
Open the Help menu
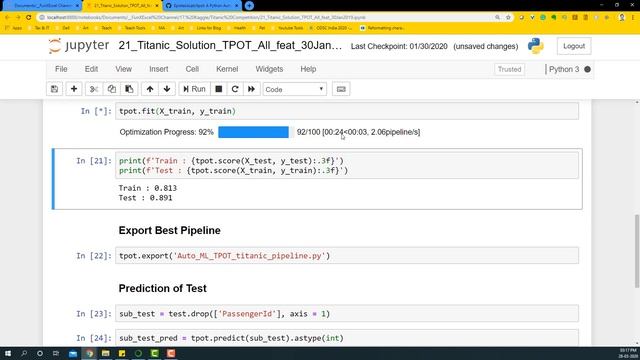[308, 69]
